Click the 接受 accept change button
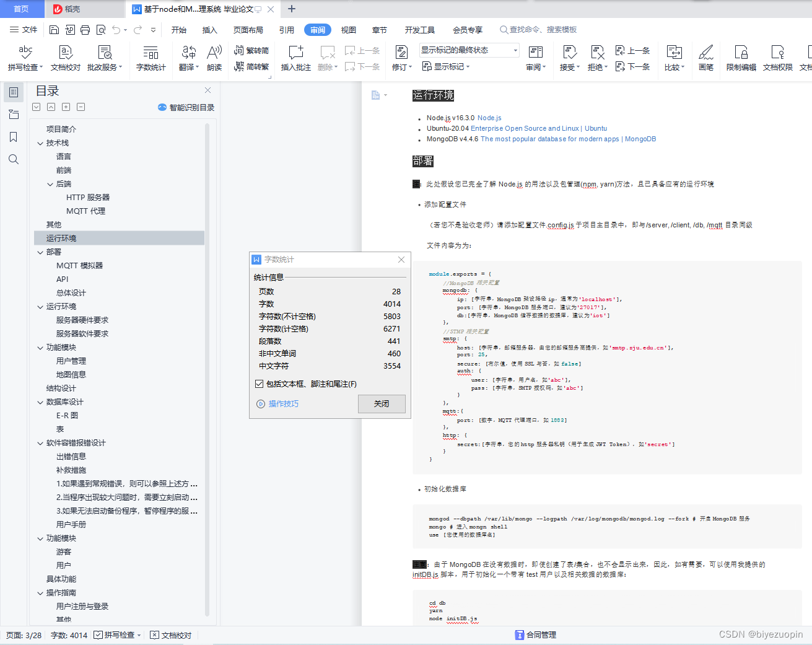812x645 pixels. [570, 58]
